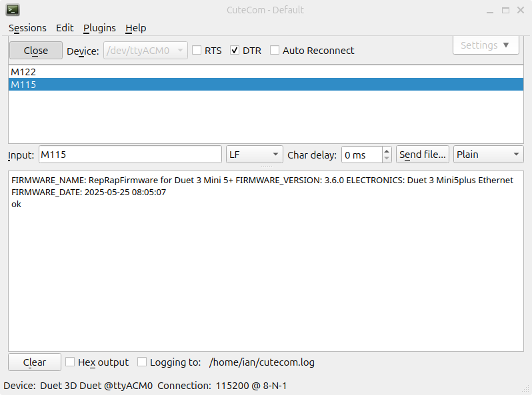This screenshot has width=532, height=395.
Task: Close the serial connection with Close button
Action: (36, 51)
